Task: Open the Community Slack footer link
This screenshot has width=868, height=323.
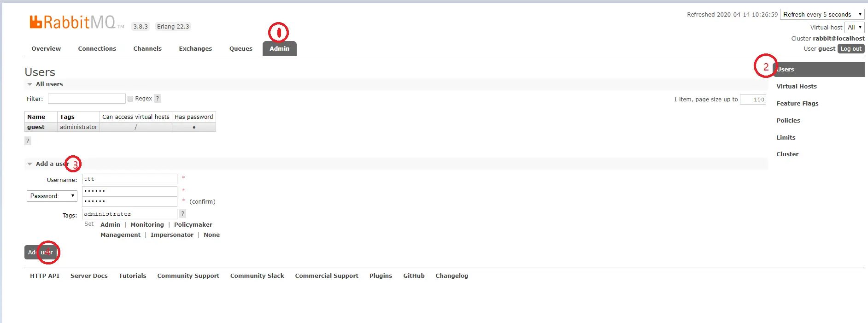Action: pyautogui.click(x=257, y=276)
